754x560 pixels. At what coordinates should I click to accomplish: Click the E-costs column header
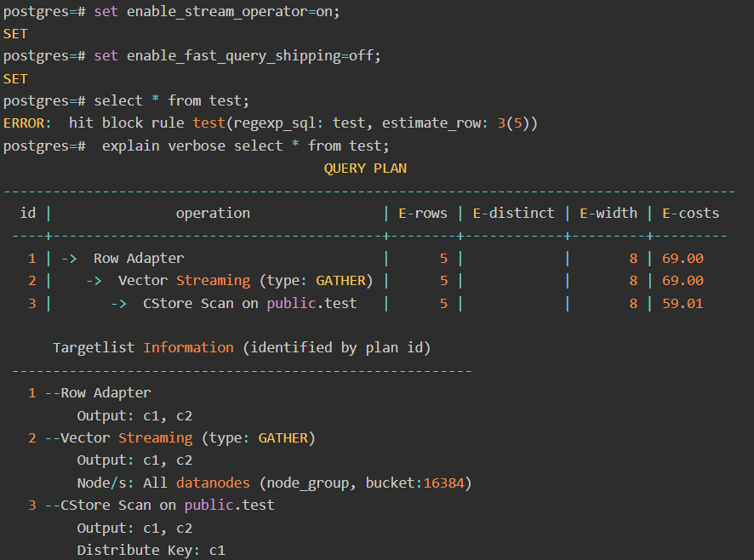pyautogui.click(x=690, y=214)
